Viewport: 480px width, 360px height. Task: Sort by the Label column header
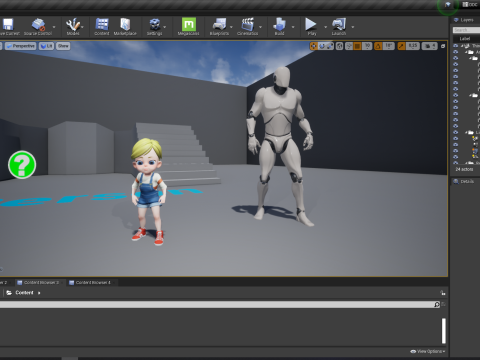coord(465,38)
